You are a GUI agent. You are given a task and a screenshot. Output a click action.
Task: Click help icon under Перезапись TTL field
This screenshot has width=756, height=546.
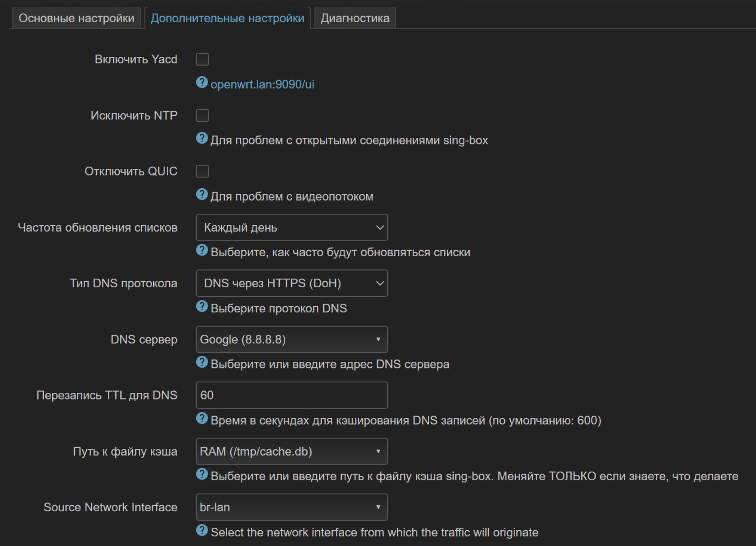[x=202, y=418]
